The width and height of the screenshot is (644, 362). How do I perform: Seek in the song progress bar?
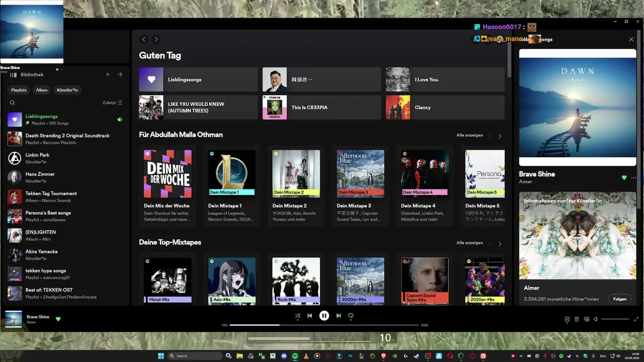point(324,325)
